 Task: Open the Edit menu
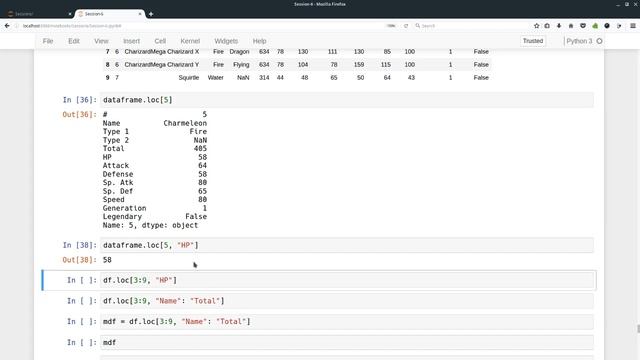click(x=74, y=41)
